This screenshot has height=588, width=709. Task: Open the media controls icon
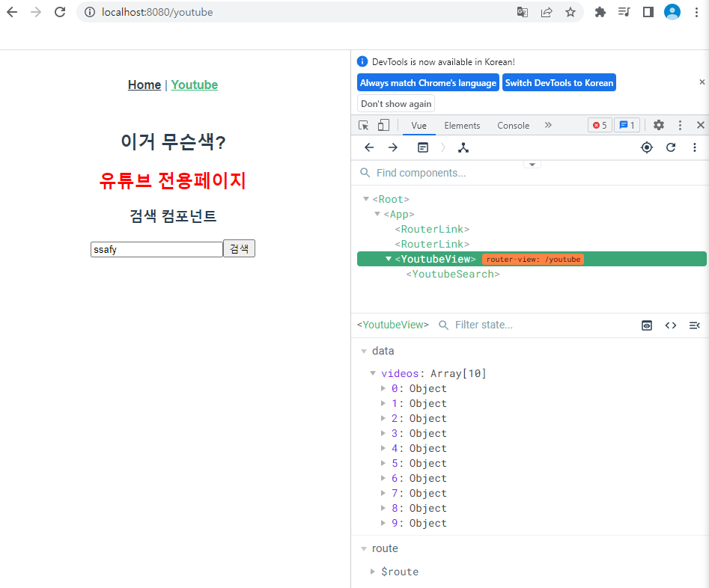pyautogui.click(x=624, y=12)
